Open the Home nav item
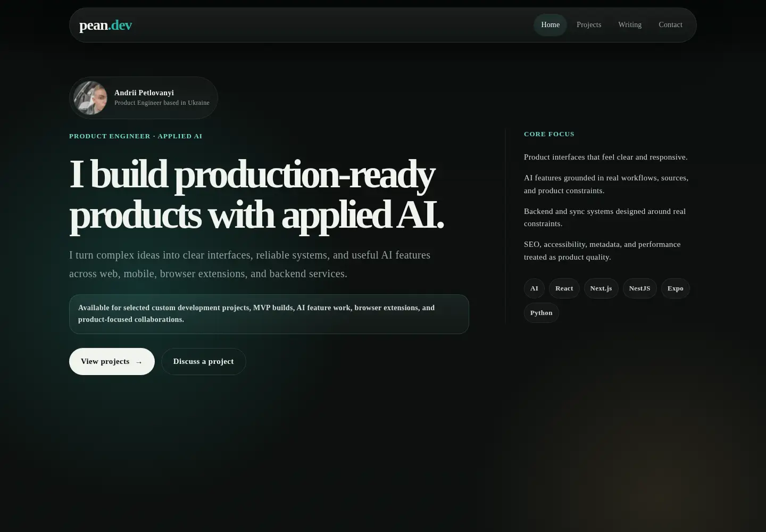Image resolution: width=766 pixels, height=532 pixels. (550, 25)
